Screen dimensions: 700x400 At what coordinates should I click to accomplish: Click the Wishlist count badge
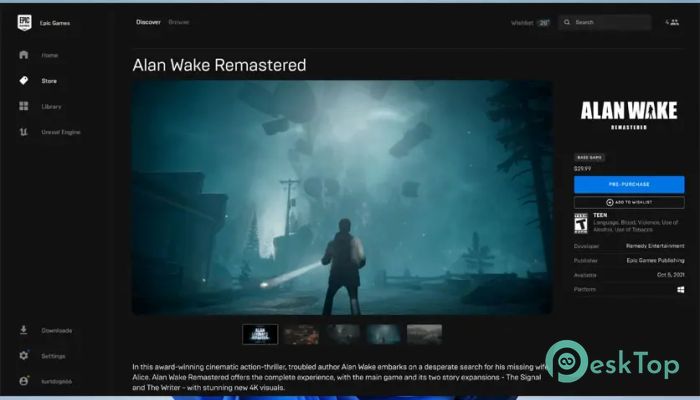543,23
